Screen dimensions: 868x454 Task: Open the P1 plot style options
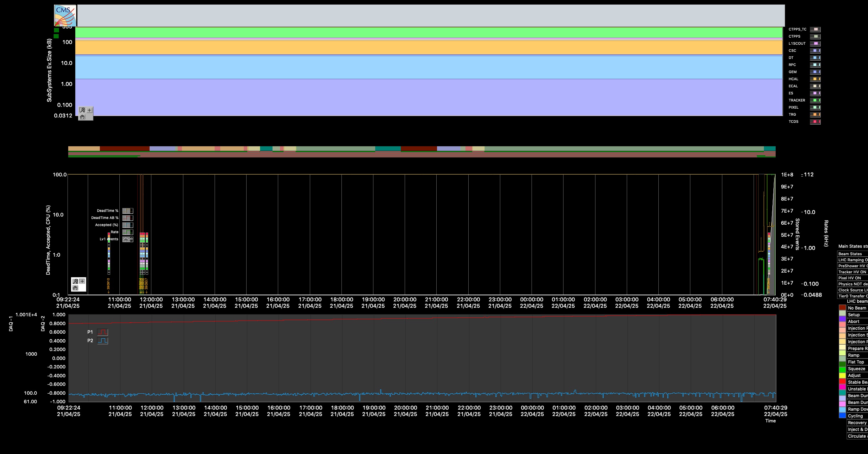(103, 332)
